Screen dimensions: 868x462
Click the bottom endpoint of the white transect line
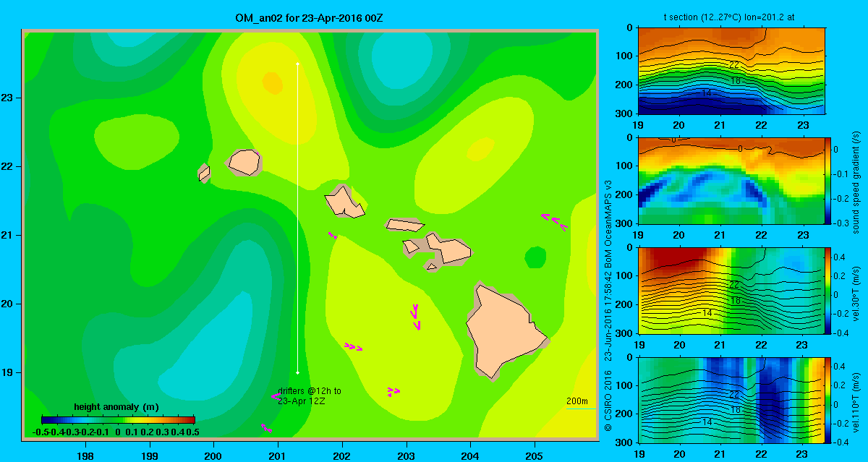(297, 372)
